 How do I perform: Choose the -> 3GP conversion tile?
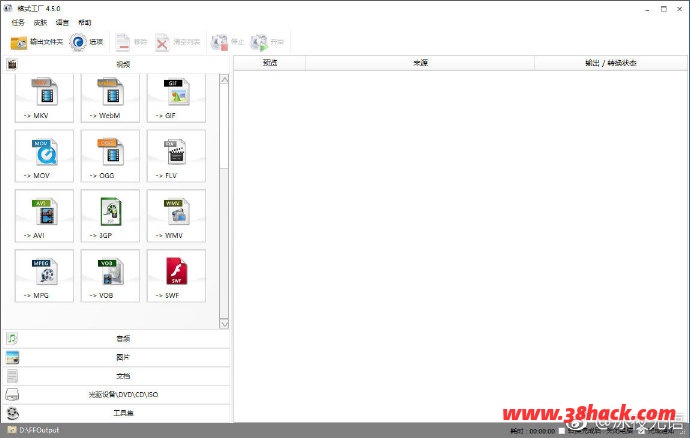(x=110, y=216)
